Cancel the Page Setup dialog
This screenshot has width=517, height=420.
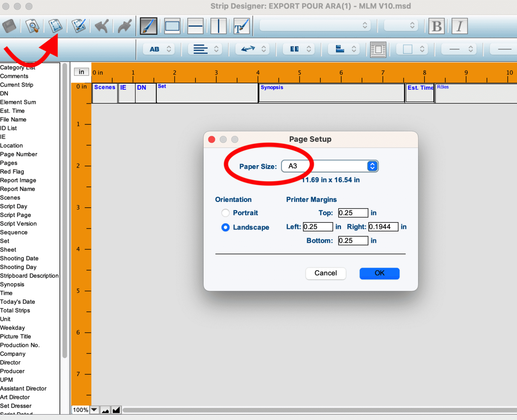326,273
